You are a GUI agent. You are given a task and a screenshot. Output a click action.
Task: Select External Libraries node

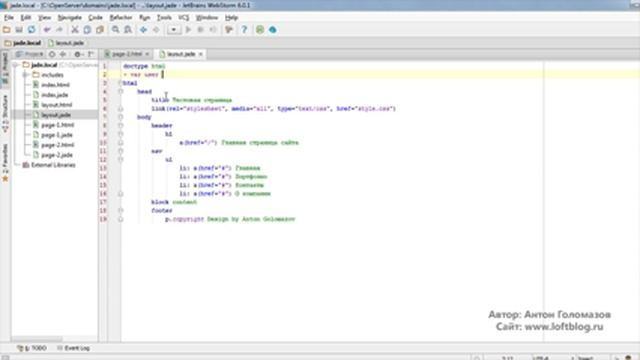click(53, 165)
